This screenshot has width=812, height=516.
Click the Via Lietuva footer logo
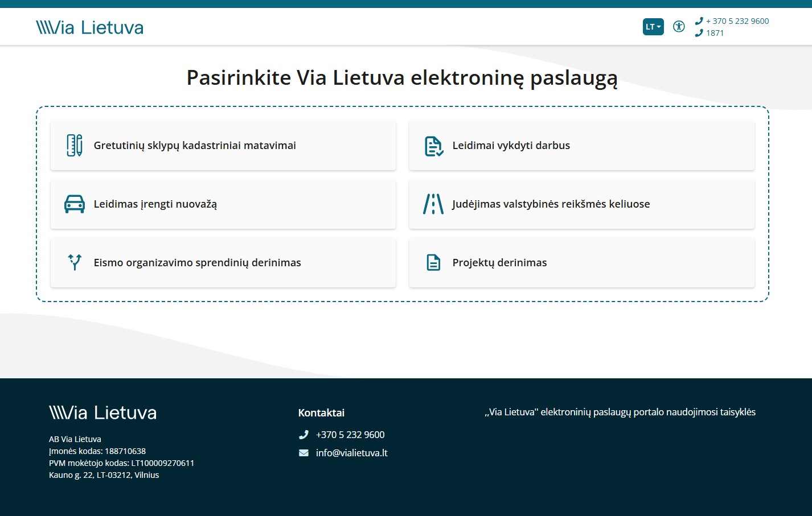tap(102, 412)
